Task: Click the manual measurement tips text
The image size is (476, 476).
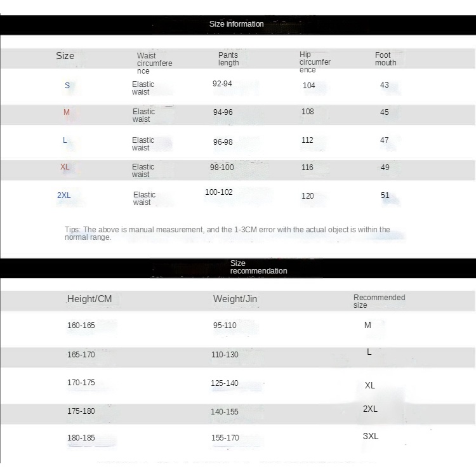Action: [x=227, y=234]
